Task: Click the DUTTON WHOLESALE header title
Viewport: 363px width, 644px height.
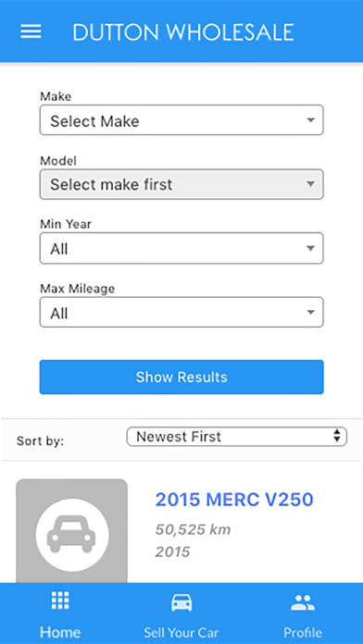Action: tap(183, 31)
